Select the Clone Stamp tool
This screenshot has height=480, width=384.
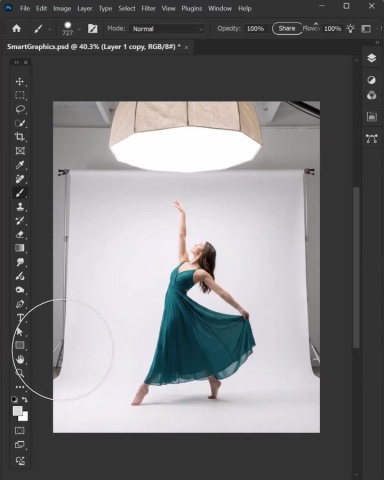20,207
